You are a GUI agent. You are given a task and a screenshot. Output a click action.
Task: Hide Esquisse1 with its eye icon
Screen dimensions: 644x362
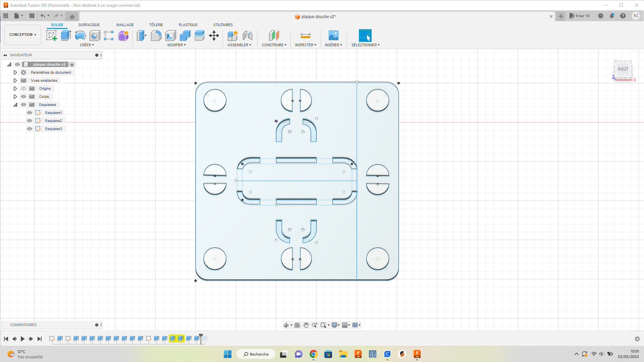(x=30, y=113)
